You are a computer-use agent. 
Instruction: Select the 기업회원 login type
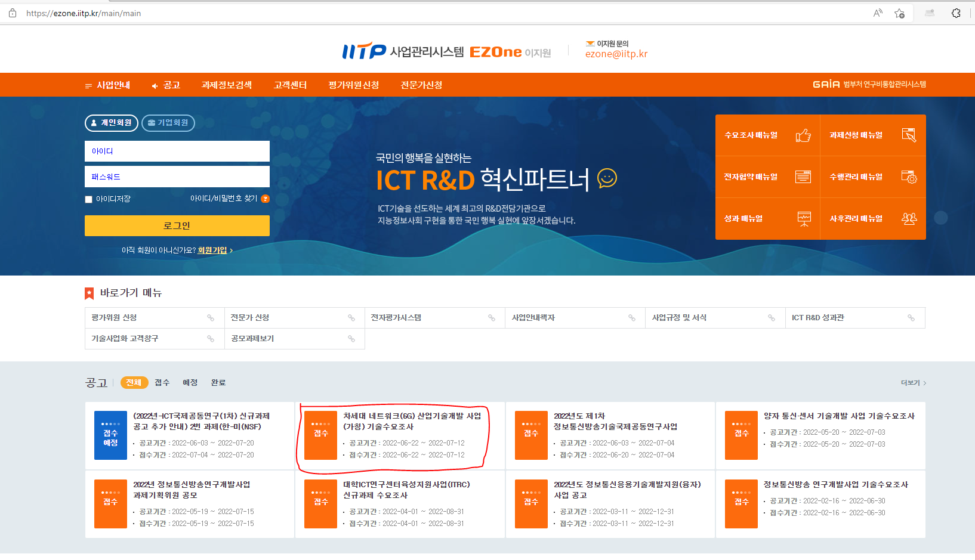[168, 123]
